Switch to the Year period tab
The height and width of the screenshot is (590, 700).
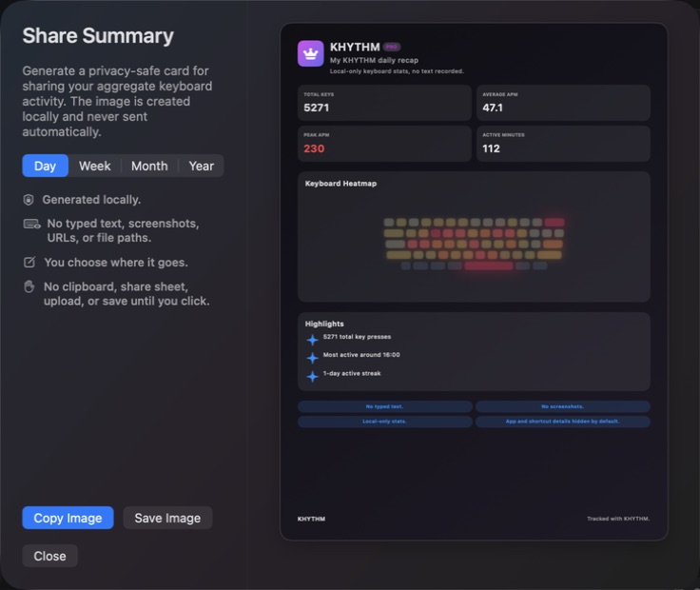[x=201, y=166]
